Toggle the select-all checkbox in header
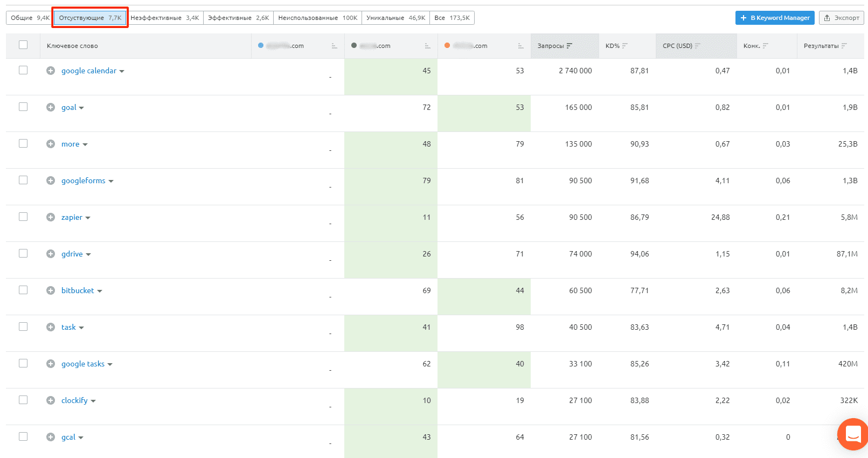The image size is (868, 458). [23, 45]
